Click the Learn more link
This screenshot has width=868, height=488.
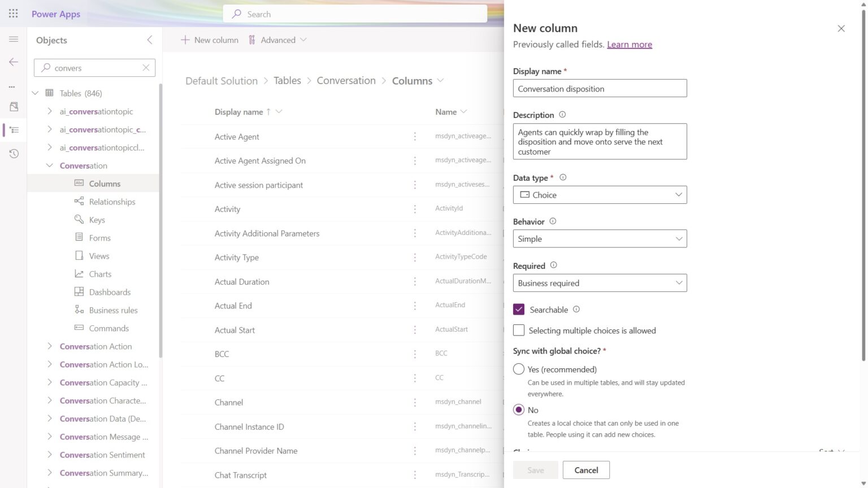[x=629, y=44]
